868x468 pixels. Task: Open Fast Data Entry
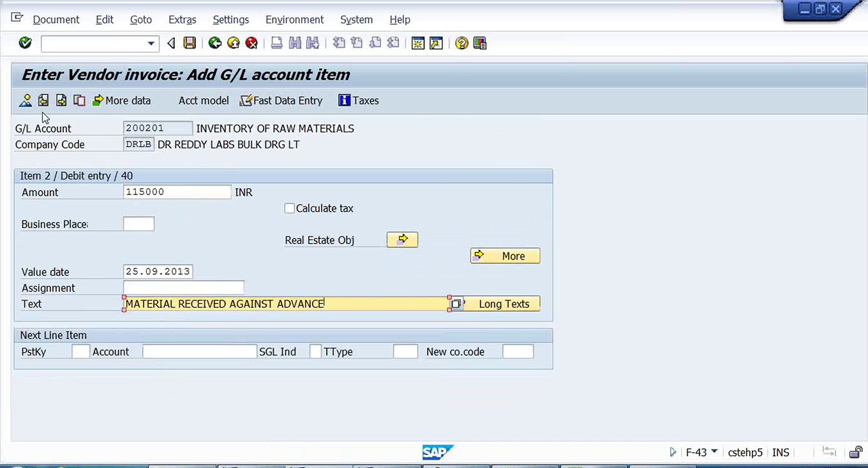[x=281, y=100]
